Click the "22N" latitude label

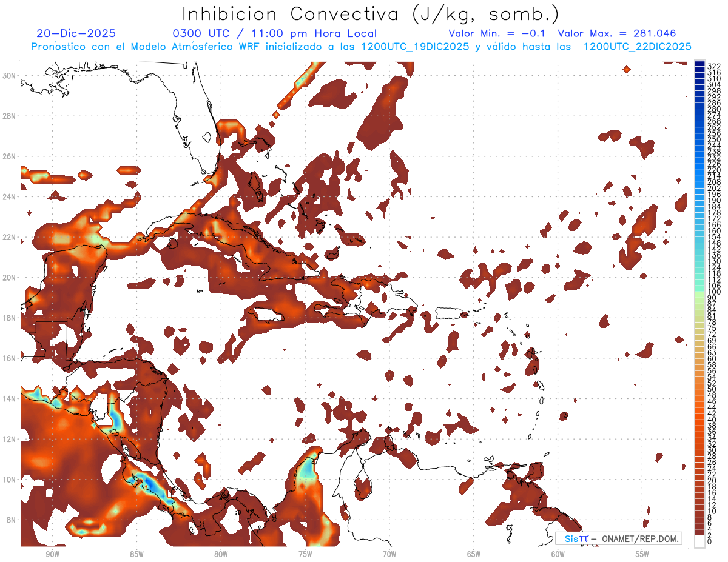click(10, 237)
